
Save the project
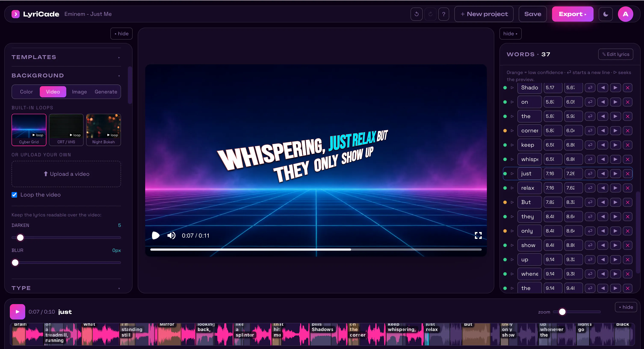tap(533, 14)
